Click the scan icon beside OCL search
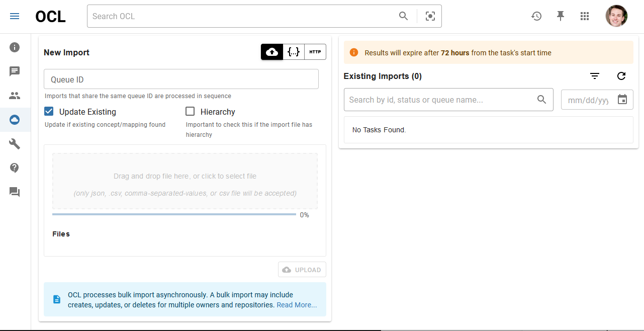Image resolution: width=644 pixels, height=331 pixels. click(x=430, y=16)
